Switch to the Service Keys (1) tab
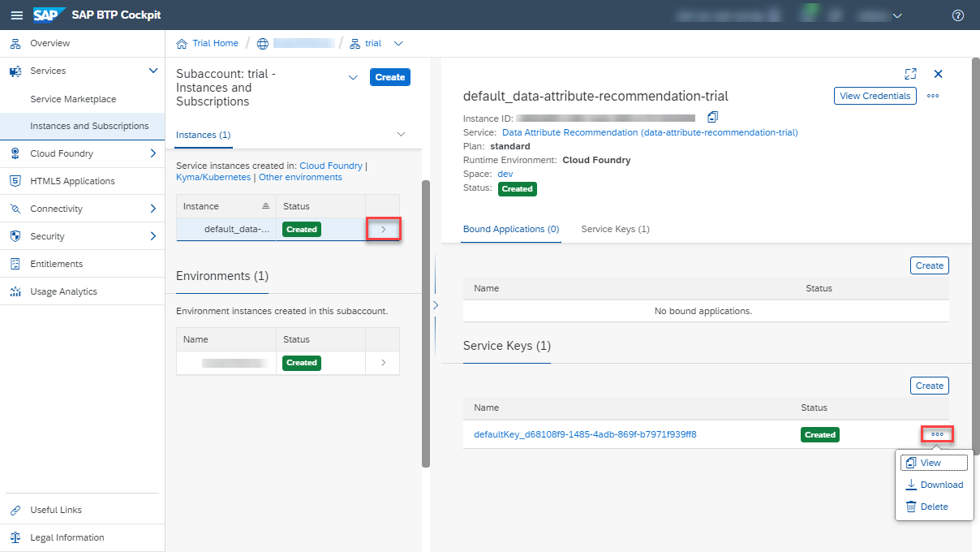This screenshot has width=980, height=552. [x=615, y=229]
